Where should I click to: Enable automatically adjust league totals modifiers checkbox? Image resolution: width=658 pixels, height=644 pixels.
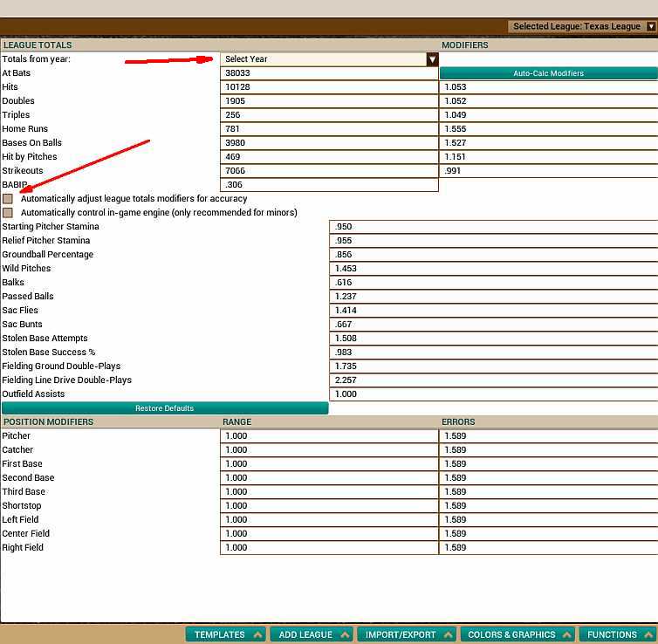(x=8, y=199)
